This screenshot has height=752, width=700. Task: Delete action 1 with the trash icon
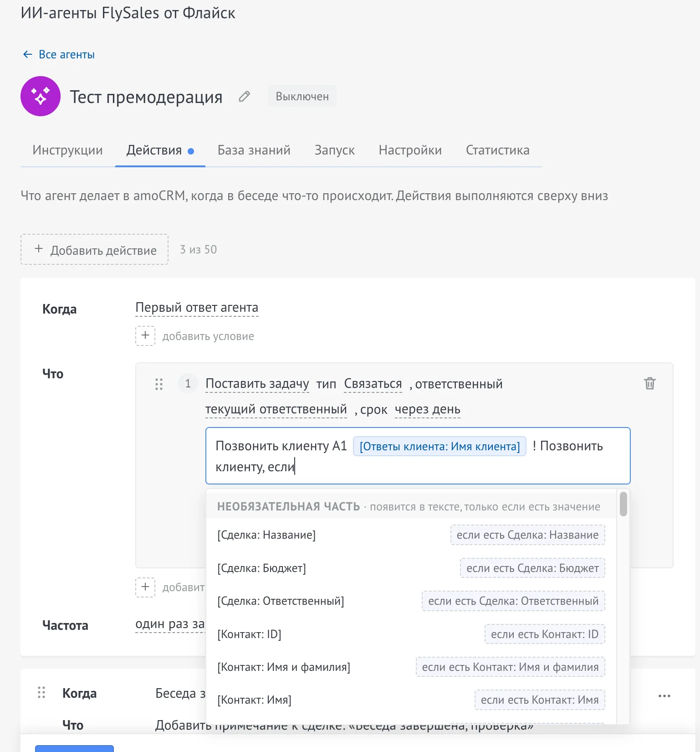coord(650,383)
